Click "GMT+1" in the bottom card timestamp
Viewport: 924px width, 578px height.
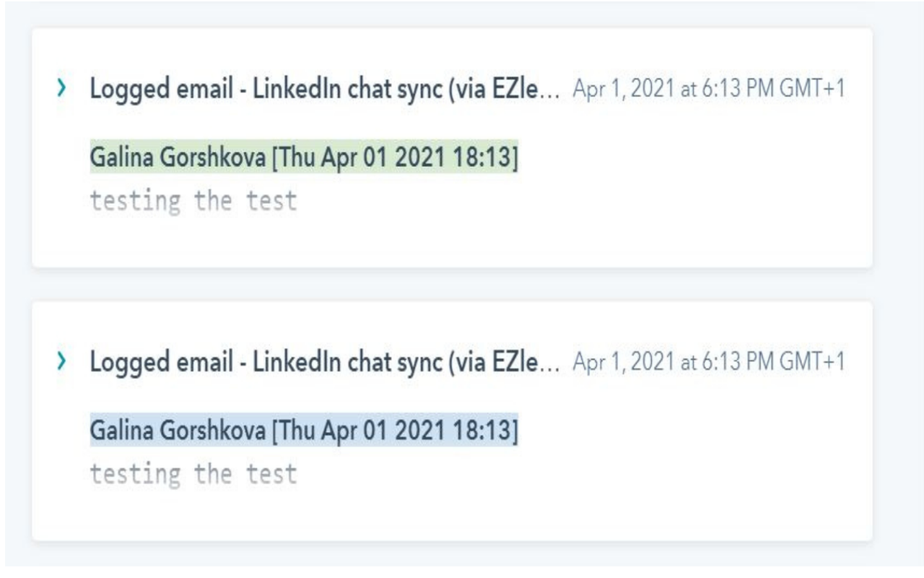[x=814, y=363]
